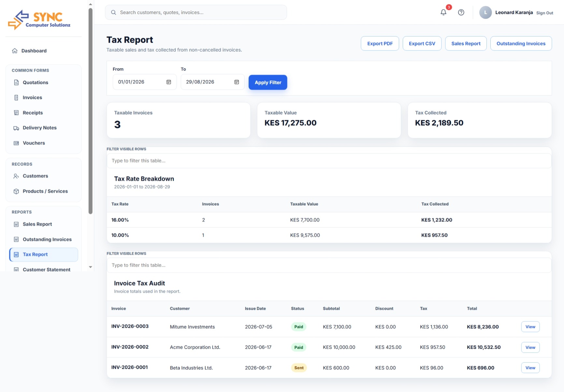Click the KES 8,236.00 total value

(483, 327)
